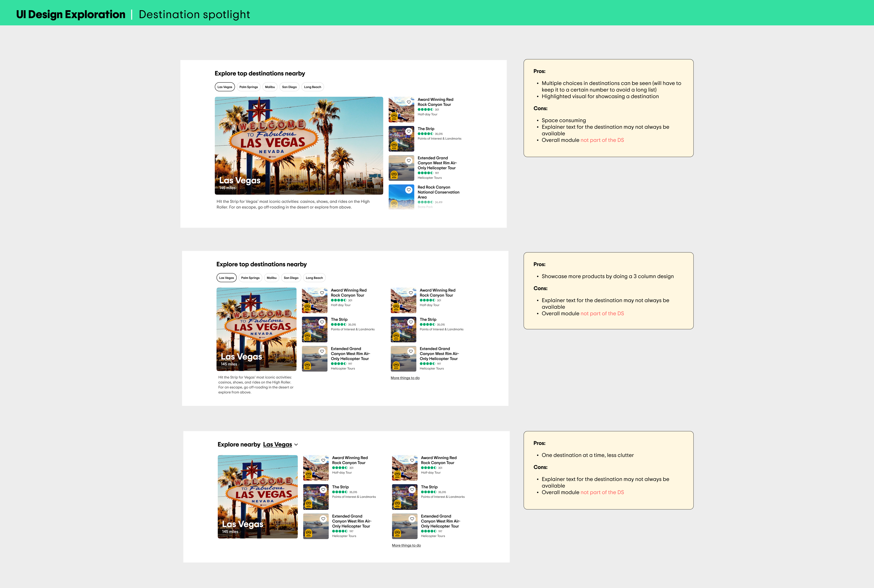
Task: Click More things to do in bottom design
Action: tap(406, 546)
